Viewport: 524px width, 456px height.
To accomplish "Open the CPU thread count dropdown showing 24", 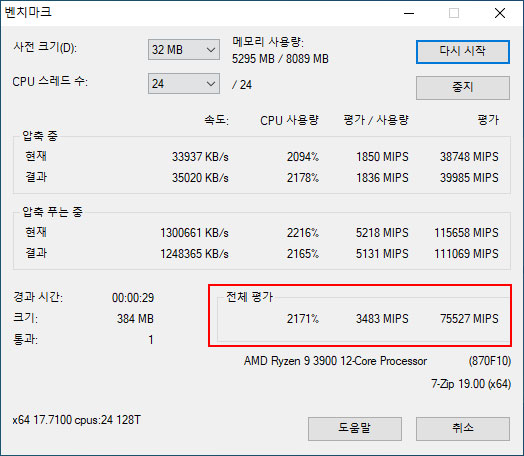I will [184, 84].
